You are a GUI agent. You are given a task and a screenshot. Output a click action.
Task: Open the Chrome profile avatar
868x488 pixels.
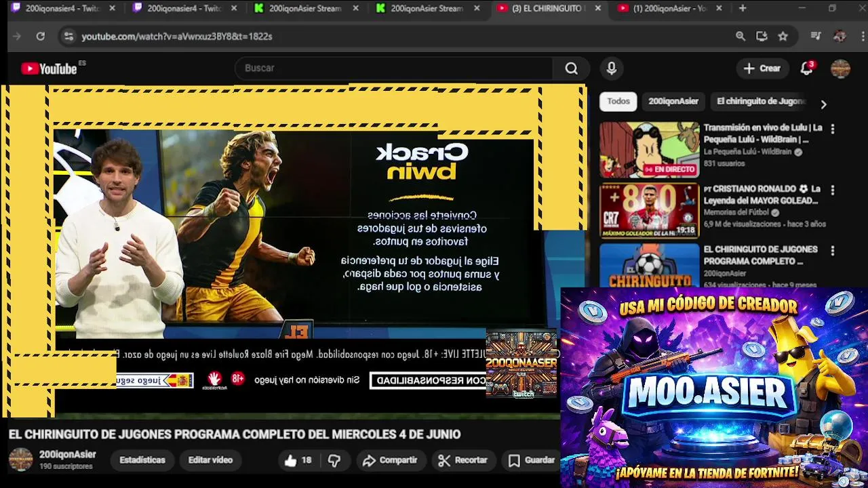tap(840, 37)
